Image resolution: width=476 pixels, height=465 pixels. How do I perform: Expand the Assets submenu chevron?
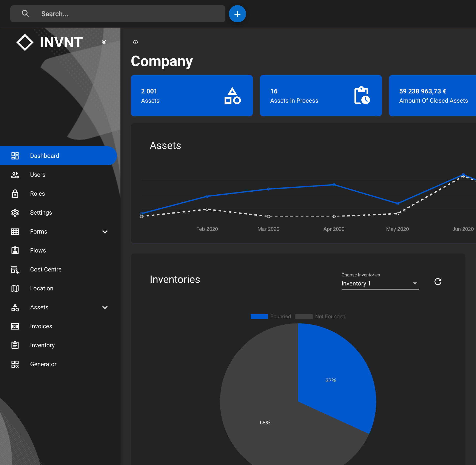(x=105, y=307)
